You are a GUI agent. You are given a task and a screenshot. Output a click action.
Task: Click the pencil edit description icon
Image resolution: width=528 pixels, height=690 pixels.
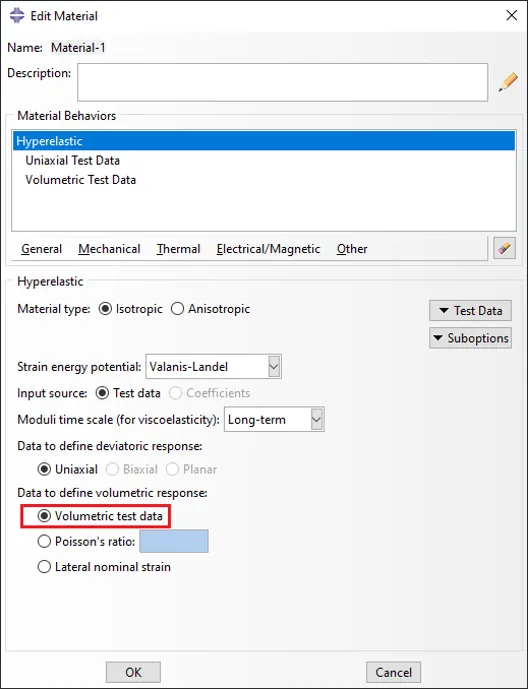(x=508, y=82)
